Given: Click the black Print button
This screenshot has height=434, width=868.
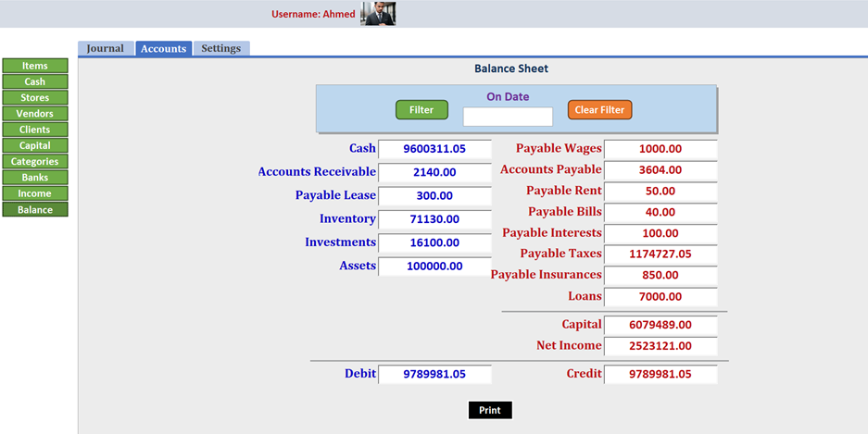Looking at the screenshot, I should pyautogui.click(x=490, y=410).
